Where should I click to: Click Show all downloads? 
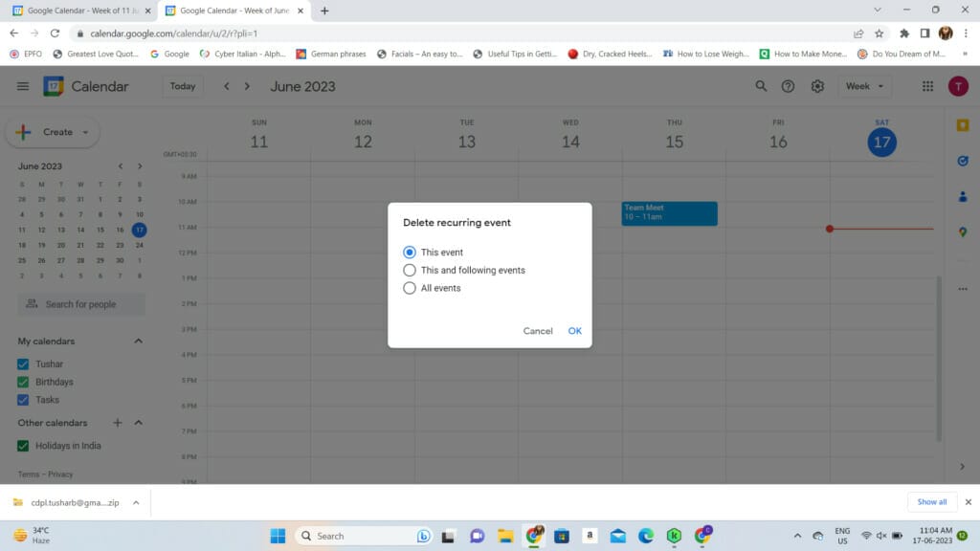(x=931, y=501)
